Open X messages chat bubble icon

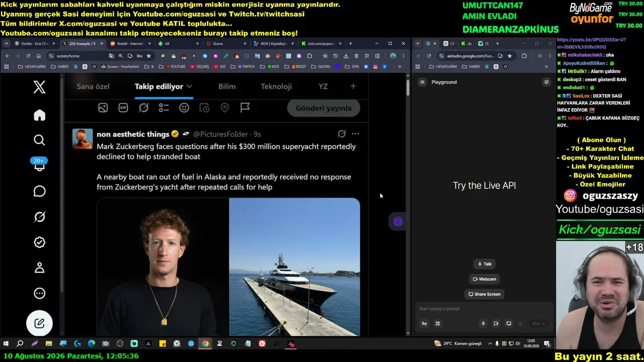pyautogui.click(x=39, y=192)
